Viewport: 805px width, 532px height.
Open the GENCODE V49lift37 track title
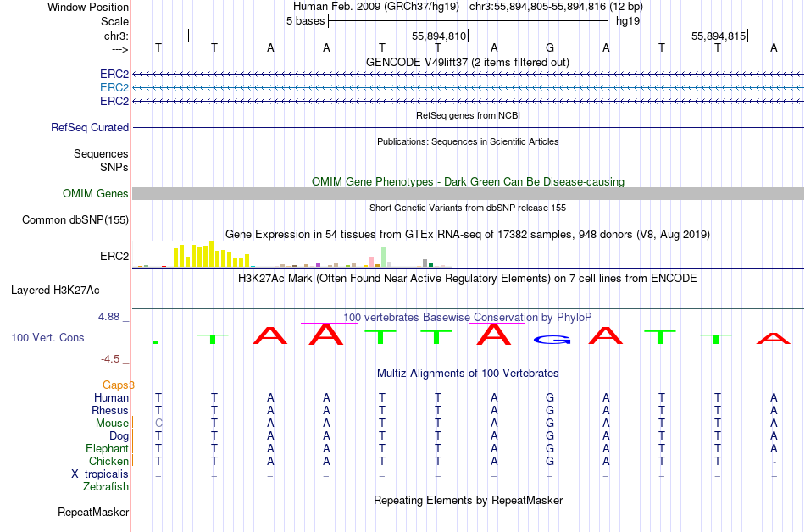click(x=467, y=62)
